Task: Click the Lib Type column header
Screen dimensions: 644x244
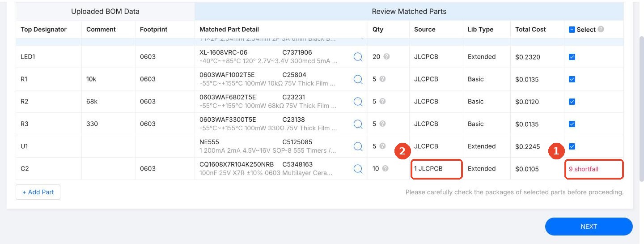Action: click(481, 30)
